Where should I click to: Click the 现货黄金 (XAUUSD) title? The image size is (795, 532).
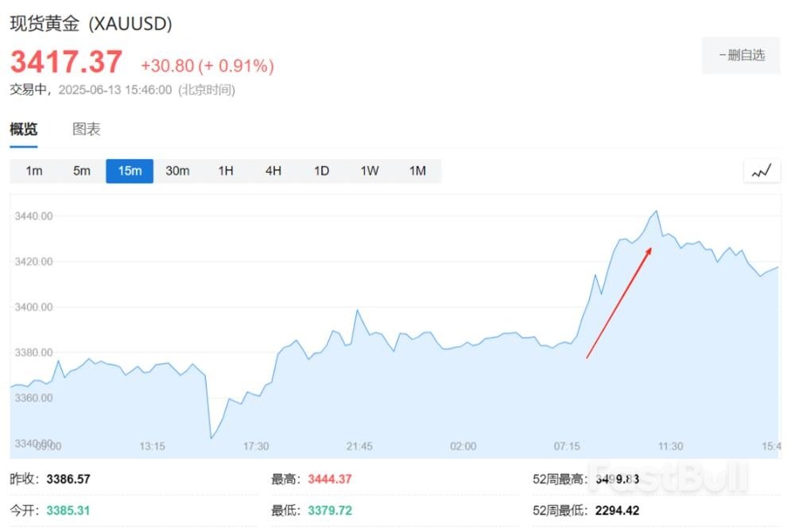point(91,24)
